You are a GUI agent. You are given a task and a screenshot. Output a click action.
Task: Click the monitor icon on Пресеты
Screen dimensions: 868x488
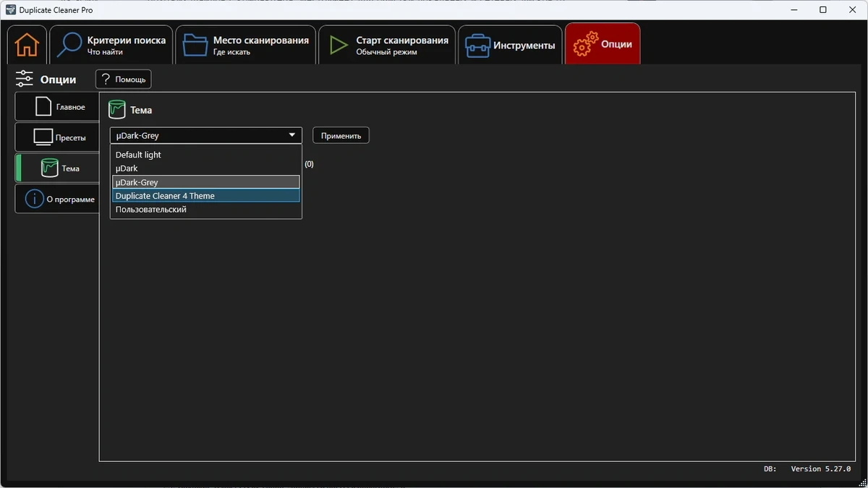click(x=43, y=137)
